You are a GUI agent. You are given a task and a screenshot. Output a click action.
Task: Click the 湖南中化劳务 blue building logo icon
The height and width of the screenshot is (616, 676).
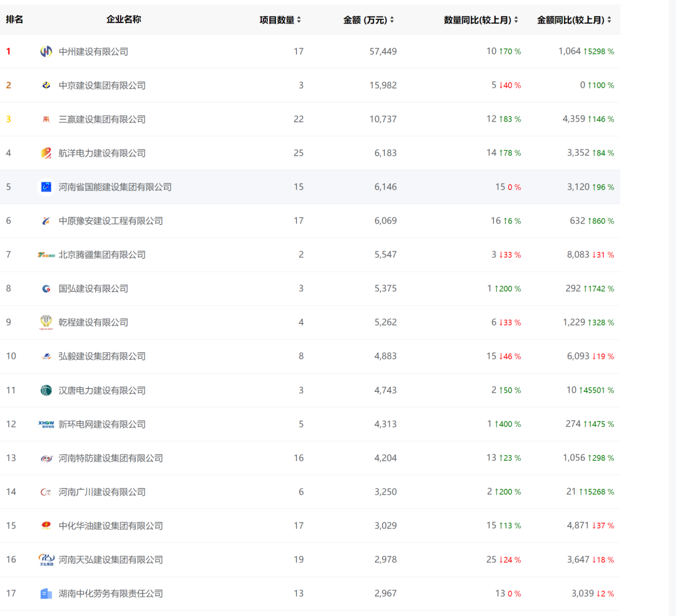(46, 593)
